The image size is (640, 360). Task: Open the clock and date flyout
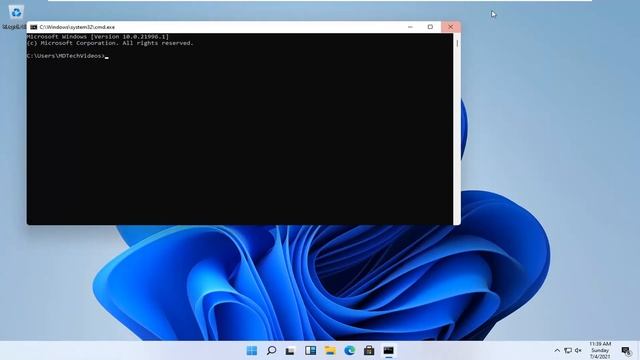[600, 350]
